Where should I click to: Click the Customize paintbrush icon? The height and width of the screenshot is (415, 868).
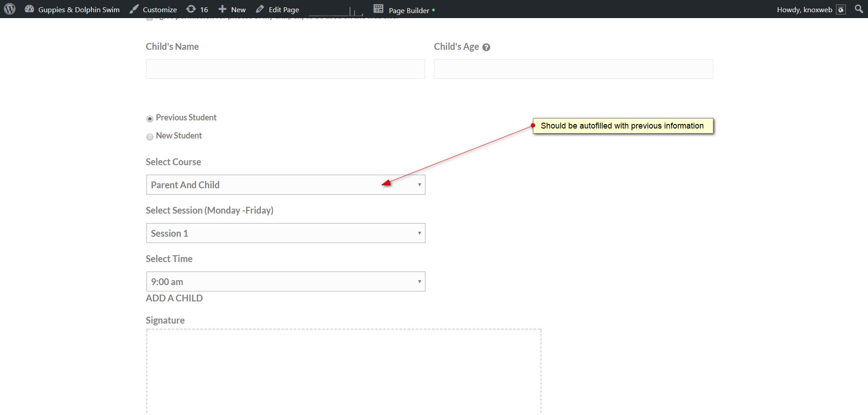pyautogui.click(x=134, y=9)
